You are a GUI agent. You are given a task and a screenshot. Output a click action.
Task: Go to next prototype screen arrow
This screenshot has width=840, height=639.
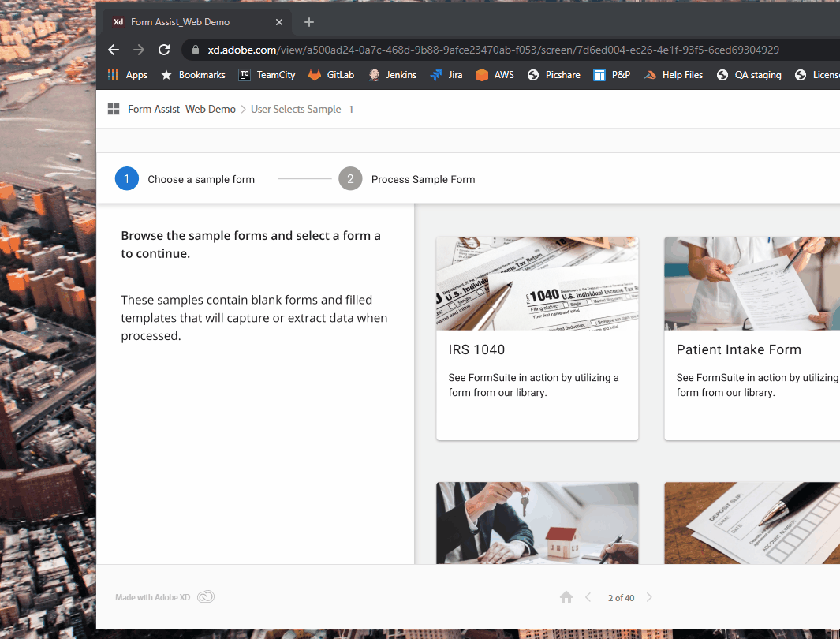(x=649, y=597)
